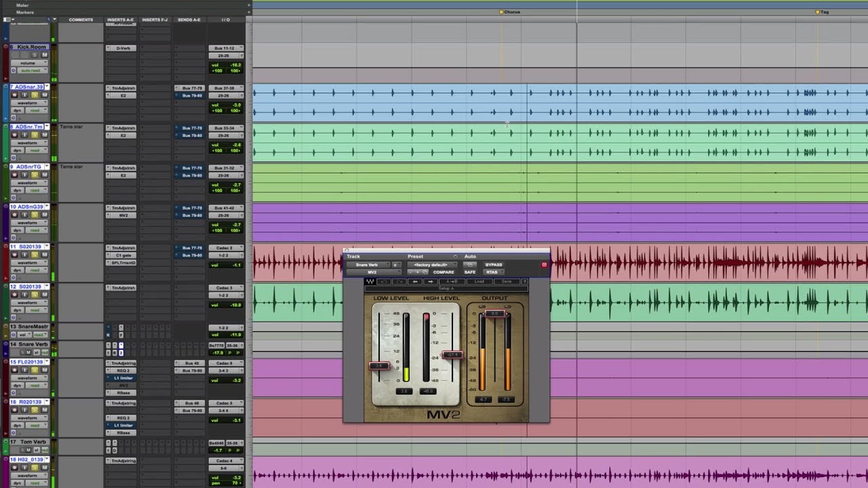Select track name 17 Tom Verb
The width and height of the screenshot is (868, 488).
pyautogui.click(x=30, y=442)
